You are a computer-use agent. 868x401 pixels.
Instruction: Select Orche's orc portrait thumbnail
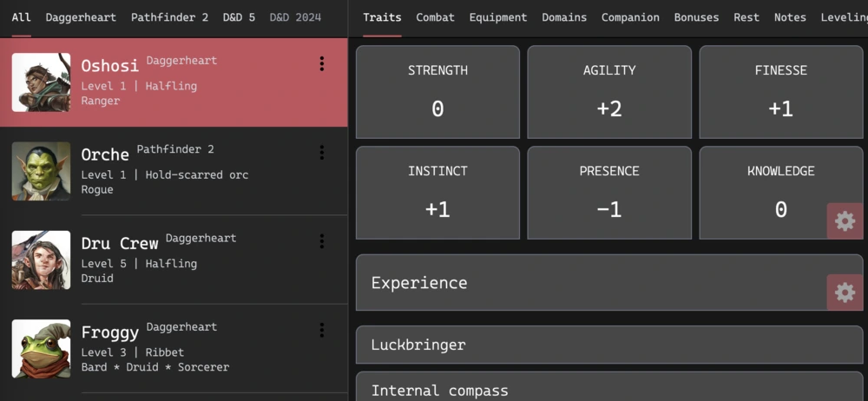pyautogui.click(x=41, y=171)
